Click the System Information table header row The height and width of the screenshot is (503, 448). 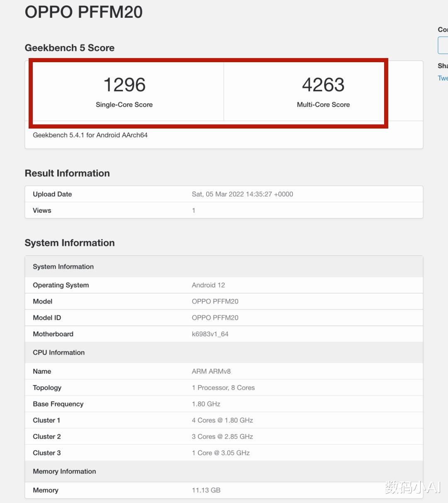(224, 267)
